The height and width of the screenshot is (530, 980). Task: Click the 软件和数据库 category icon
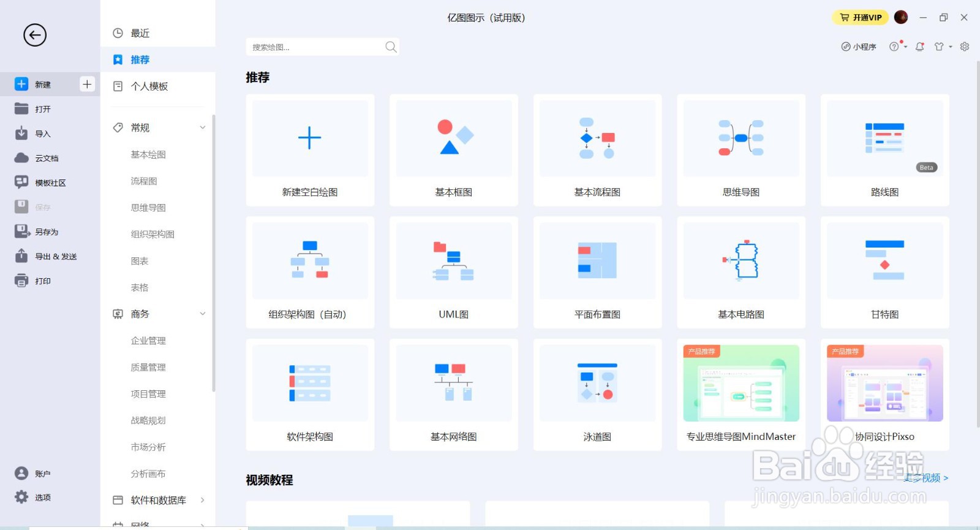(x=118, y=500)
